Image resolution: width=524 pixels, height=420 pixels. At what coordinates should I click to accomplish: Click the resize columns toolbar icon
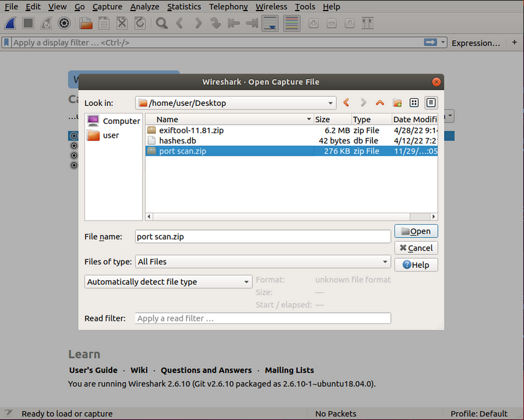click(367, 24)
